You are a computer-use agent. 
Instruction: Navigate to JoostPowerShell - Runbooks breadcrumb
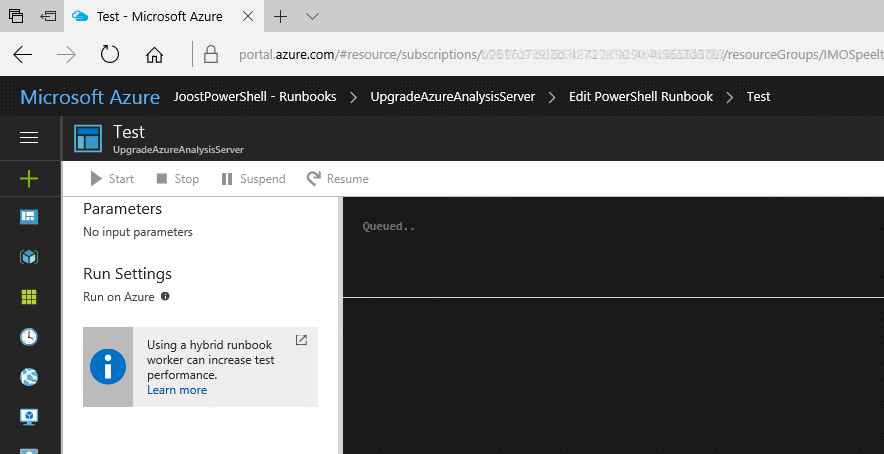pos(255,96)
